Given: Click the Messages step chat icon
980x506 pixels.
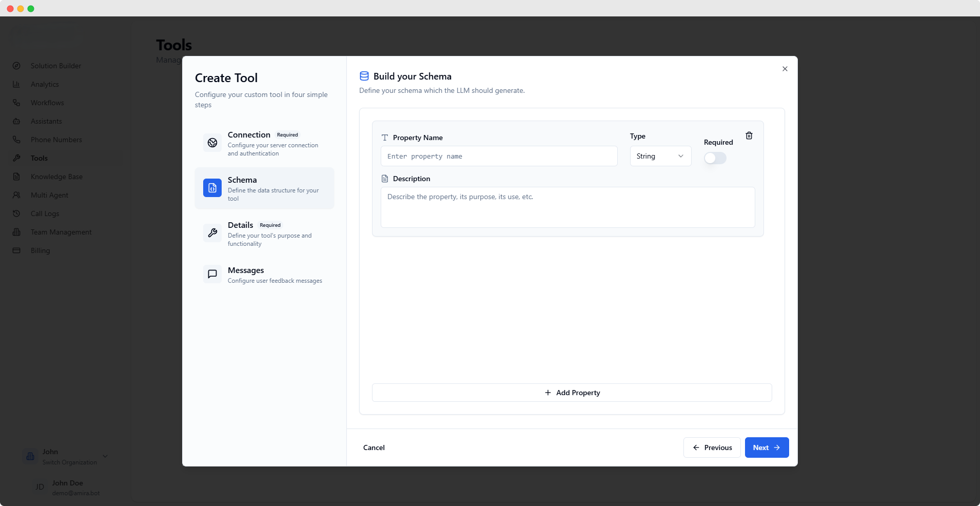Looking at the screenshot, I should pyautogui.click(x=212, y=275).
